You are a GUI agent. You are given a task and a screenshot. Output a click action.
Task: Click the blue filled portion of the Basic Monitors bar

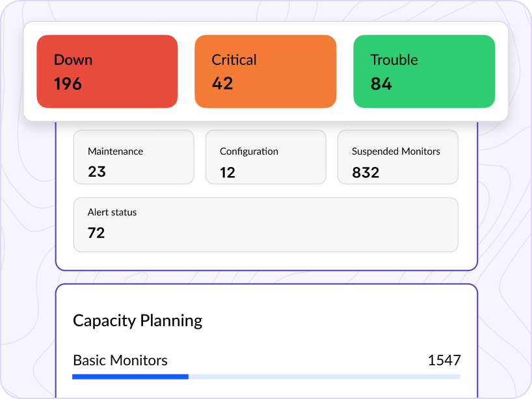coord(130,376)
